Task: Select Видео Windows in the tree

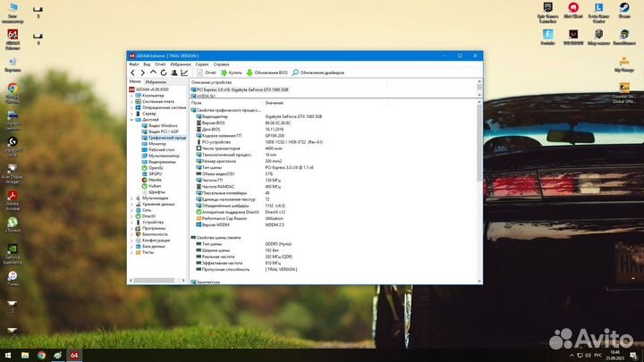Action: (x=159, y=126)
